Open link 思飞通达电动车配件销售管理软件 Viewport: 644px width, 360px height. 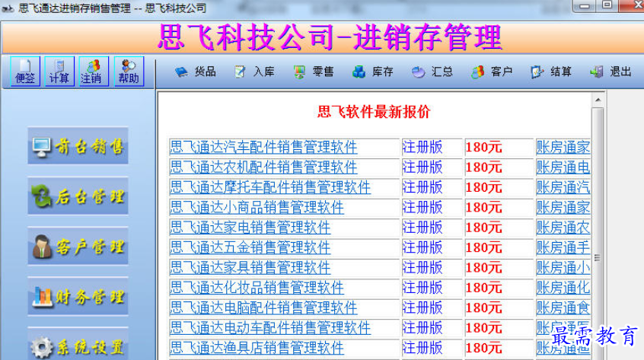(x=270, y=328)
